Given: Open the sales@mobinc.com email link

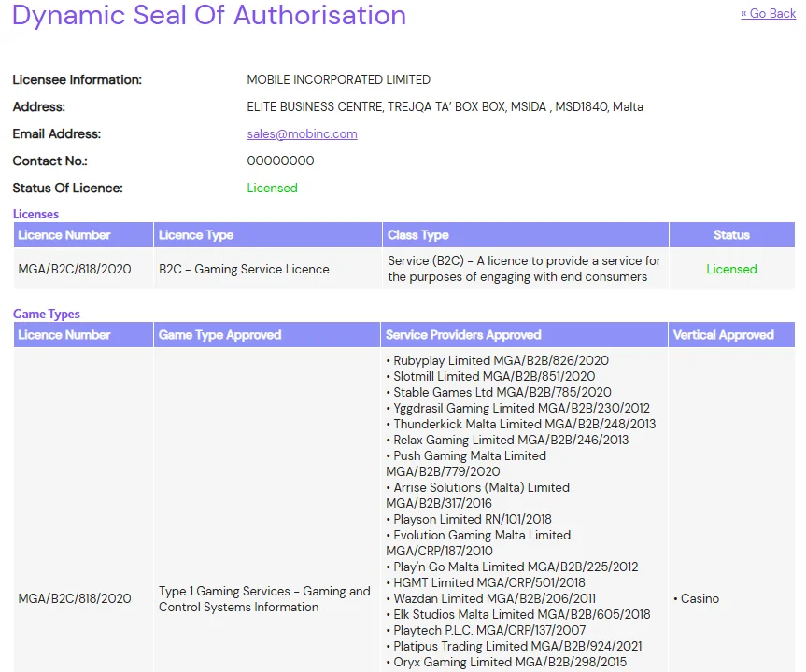Looking at the screenshot, I should click(x=302, y=133).
